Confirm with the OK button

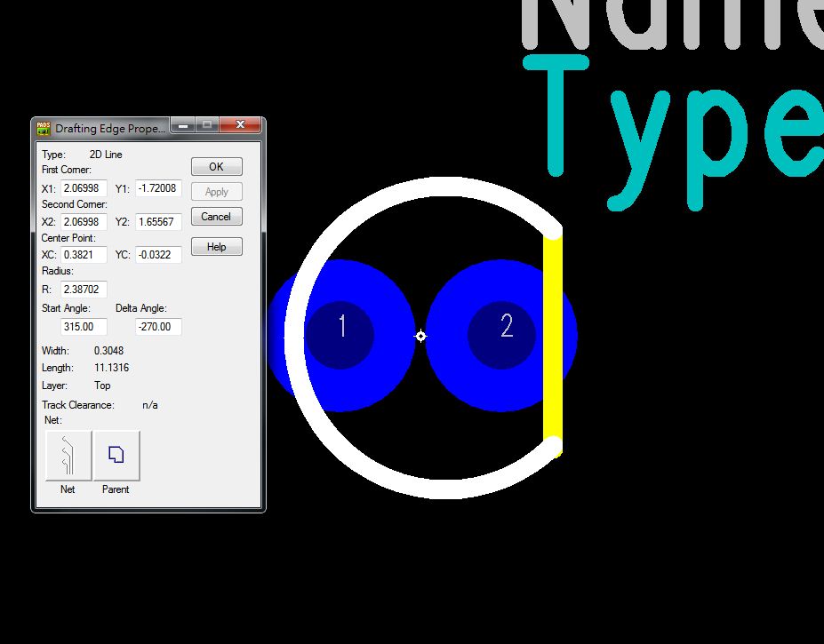217,166
